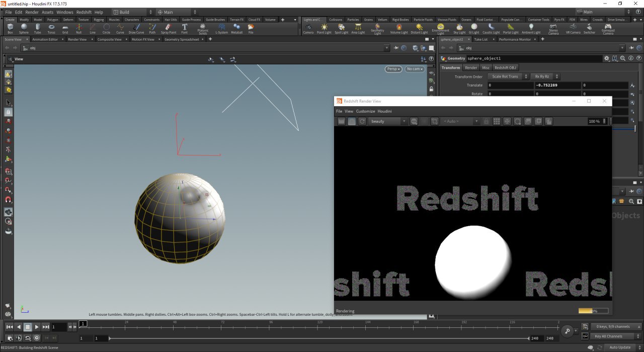Select the Torus shelf tool
Viewport: 644px width, 352px height.
[x=51, y=28]
